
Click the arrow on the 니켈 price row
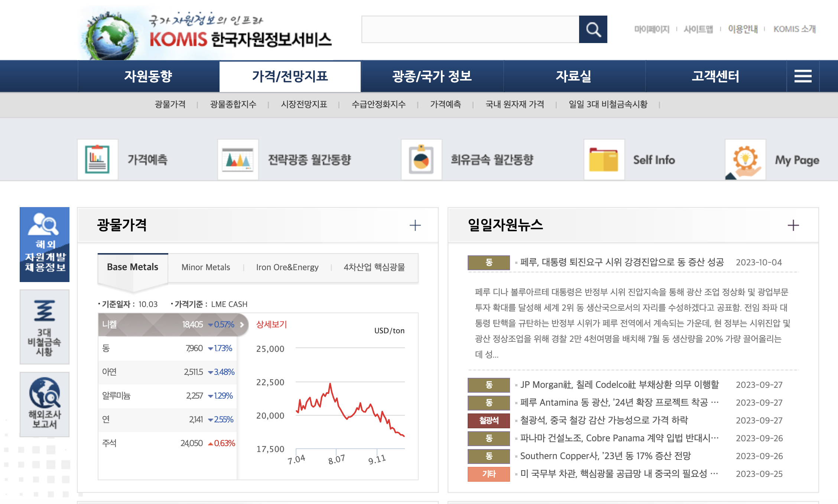click(242, 324)
